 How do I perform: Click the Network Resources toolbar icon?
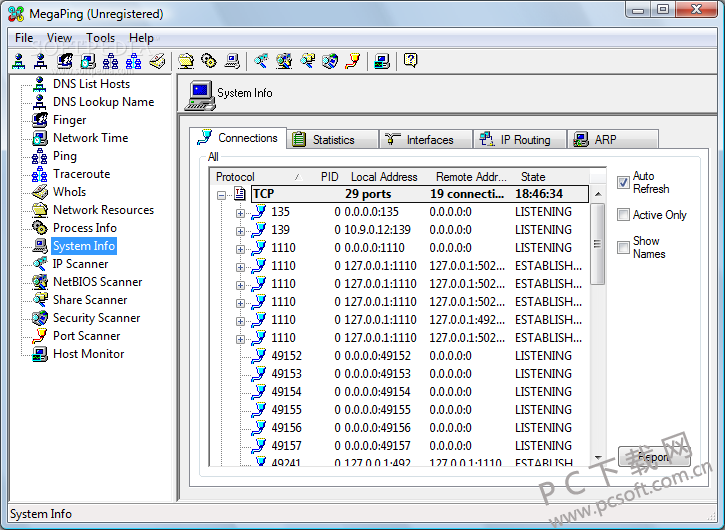coord(186,61)
